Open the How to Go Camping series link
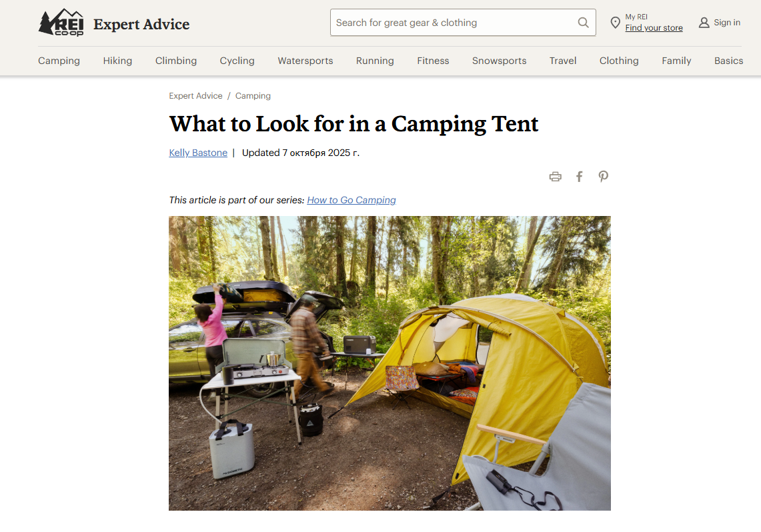The width and height of the screenshot is (761, 532). 351,200
